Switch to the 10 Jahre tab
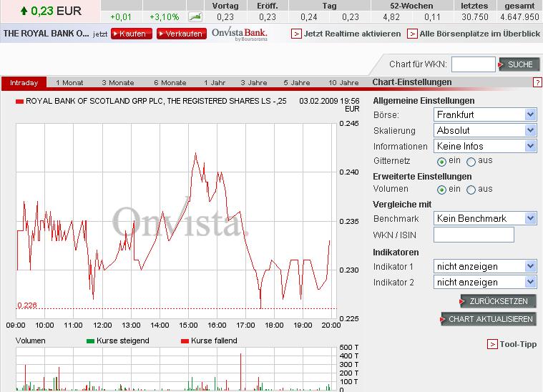The height and width of the screenshot is (392, 543). (343, 83)
